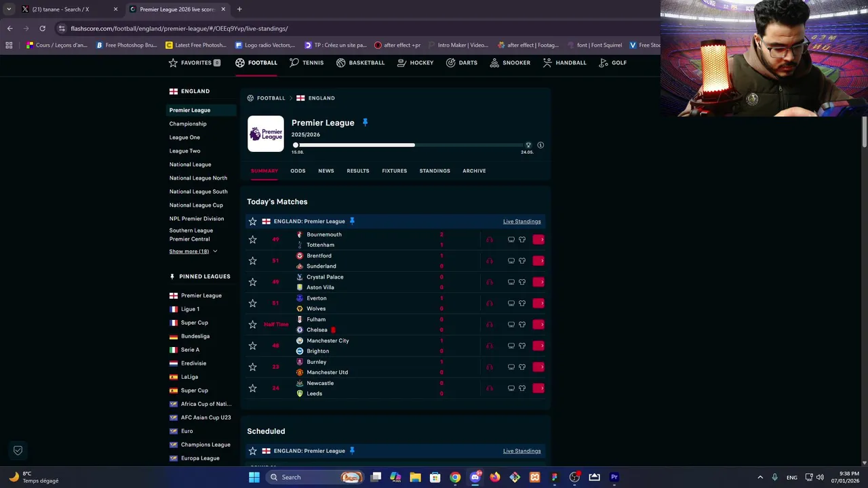Click lineup shirt icon for Everton vs Wolves
The height and width of the screenshot is (488, 868).
(x=522, y=303)
